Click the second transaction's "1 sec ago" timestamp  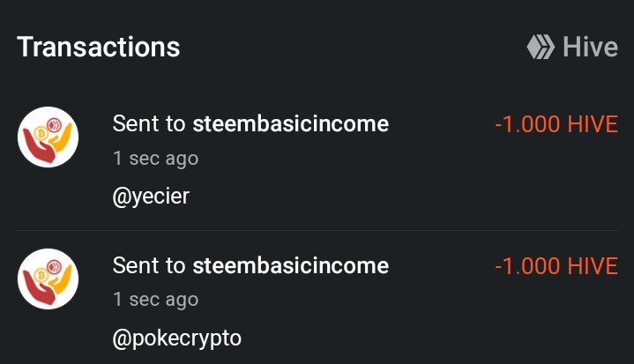click(156, 301)
